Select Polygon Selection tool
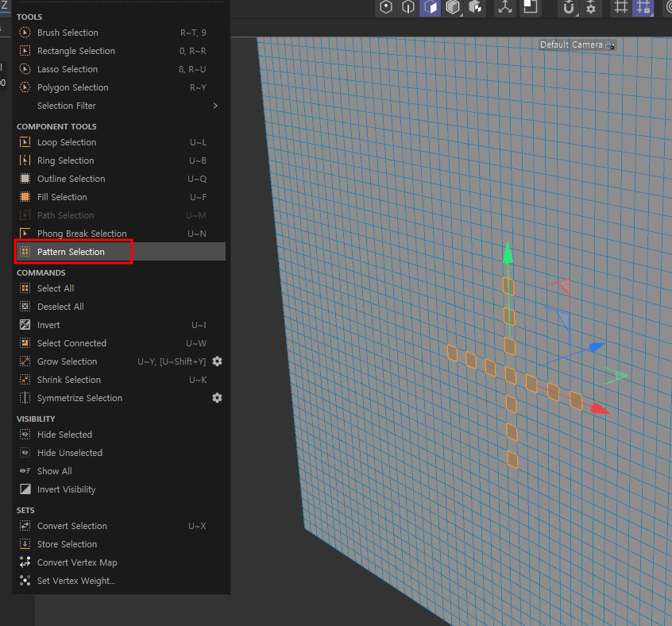 [122, 87]
